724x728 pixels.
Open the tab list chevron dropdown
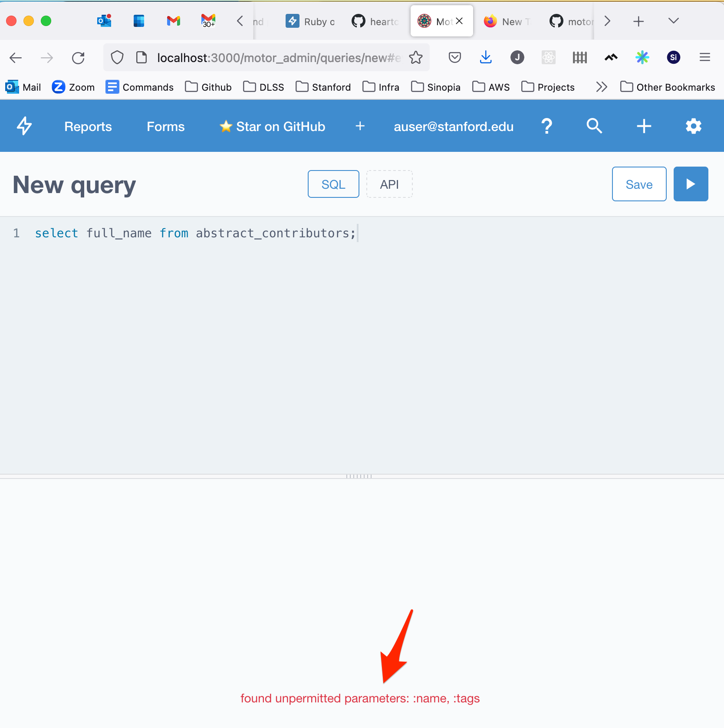tap(673, 20)
